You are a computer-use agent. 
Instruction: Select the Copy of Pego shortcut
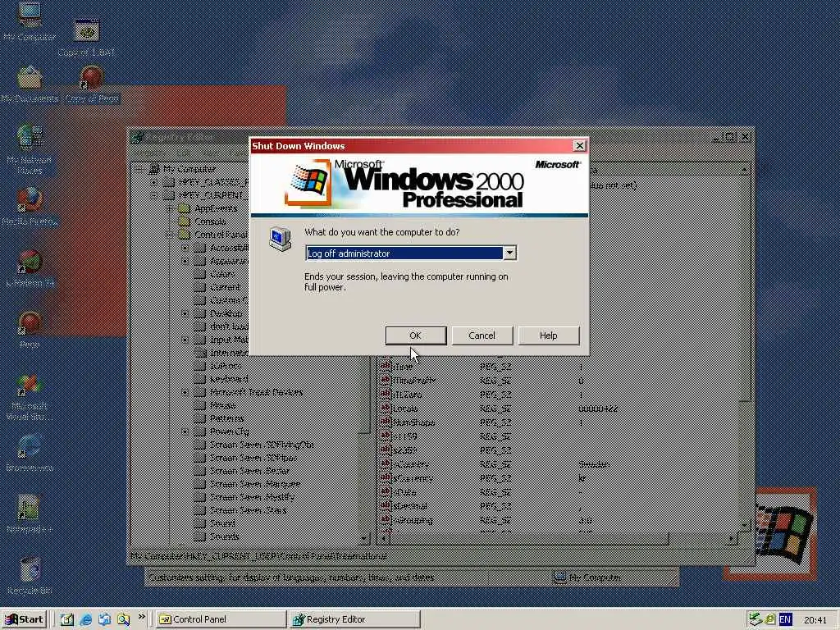tap(92, 84)
